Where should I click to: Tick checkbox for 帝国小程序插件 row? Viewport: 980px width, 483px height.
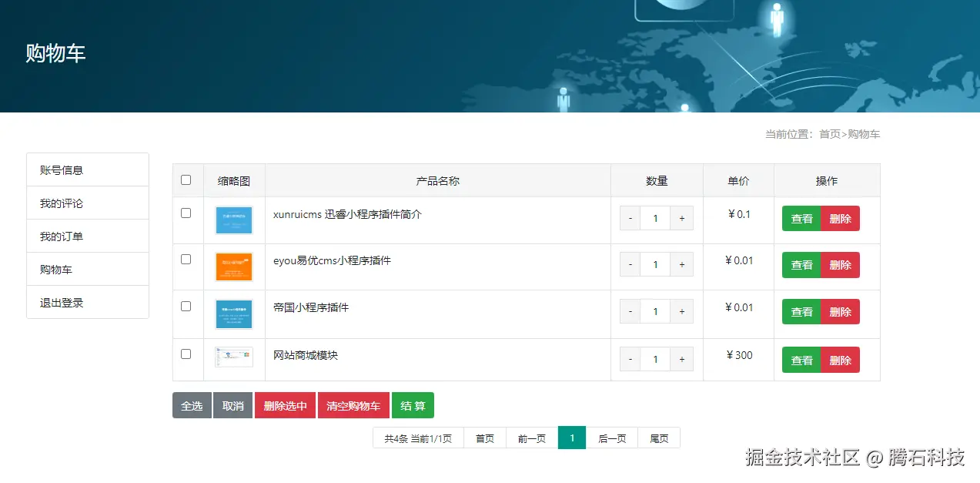pos(186,306)
